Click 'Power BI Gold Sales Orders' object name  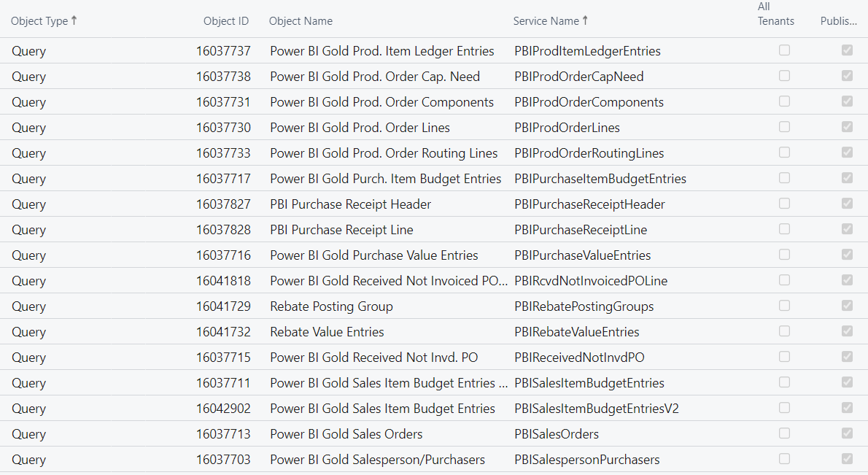[x=346, y=434]
